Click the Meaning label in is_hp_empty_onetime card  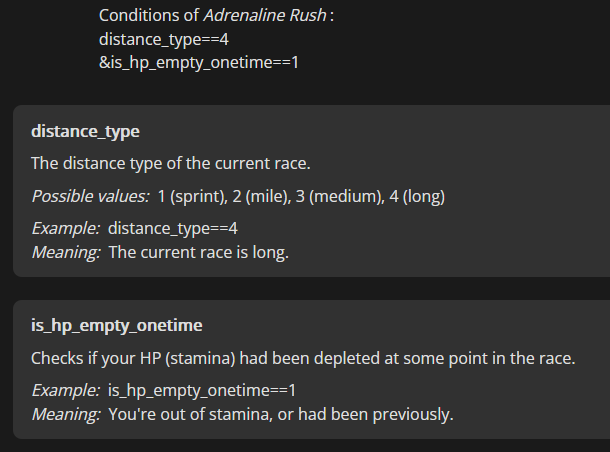pos(66,415)
